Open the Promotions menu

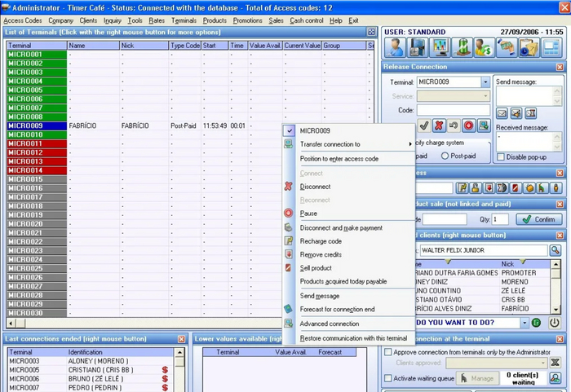(248, 20)
